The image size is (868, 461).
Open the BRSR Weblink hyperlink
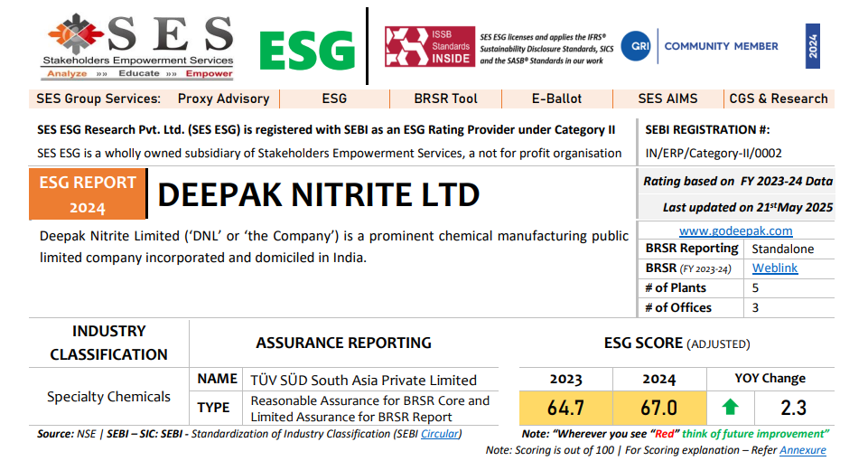coord(774,268)
